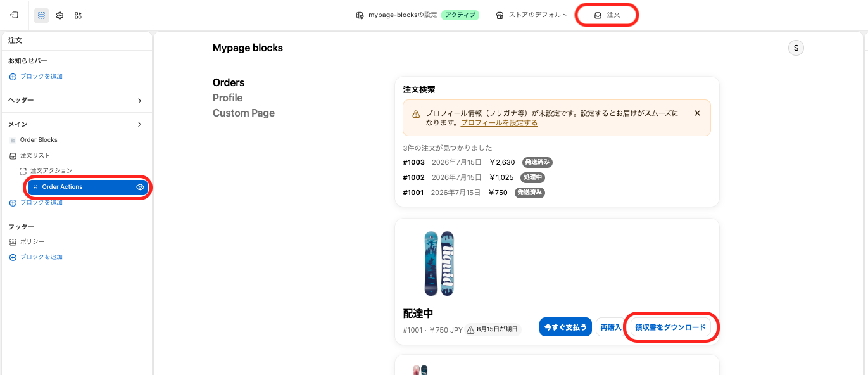Click the 注文リスト inbox icon
Viewport: 868px width, 375px height.
(13, 156)
